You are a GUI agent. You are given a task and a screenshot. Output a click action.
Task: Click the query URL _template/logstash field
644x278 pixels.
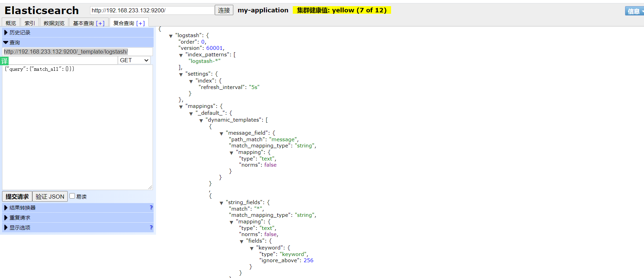(x=78, y=52)
